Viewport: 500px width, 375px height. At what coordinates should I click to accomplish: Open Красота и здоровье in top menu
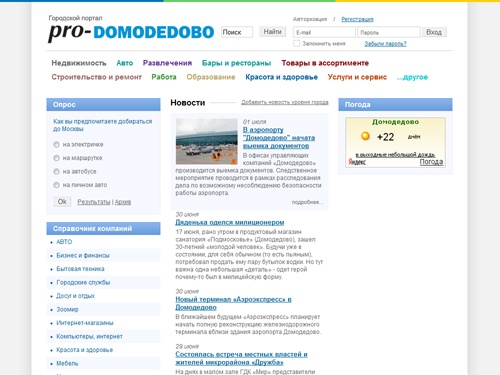281,77
